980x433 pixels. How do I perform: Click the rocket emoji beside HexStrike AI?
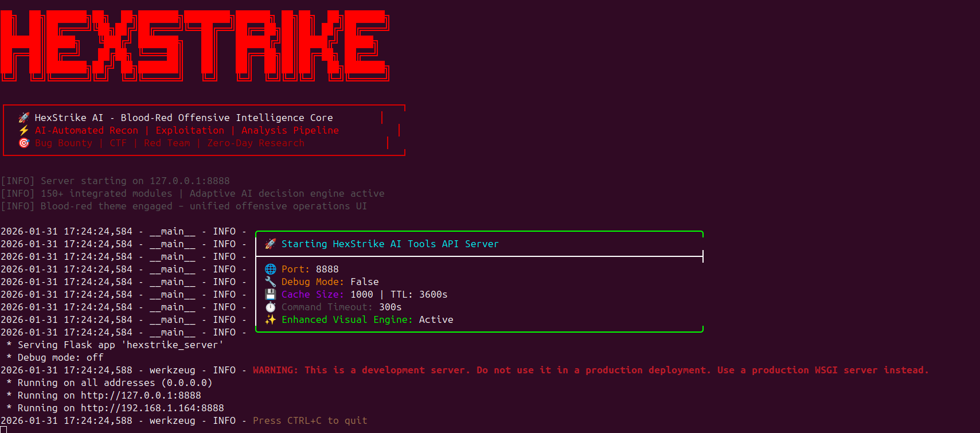tap(24, 118)
